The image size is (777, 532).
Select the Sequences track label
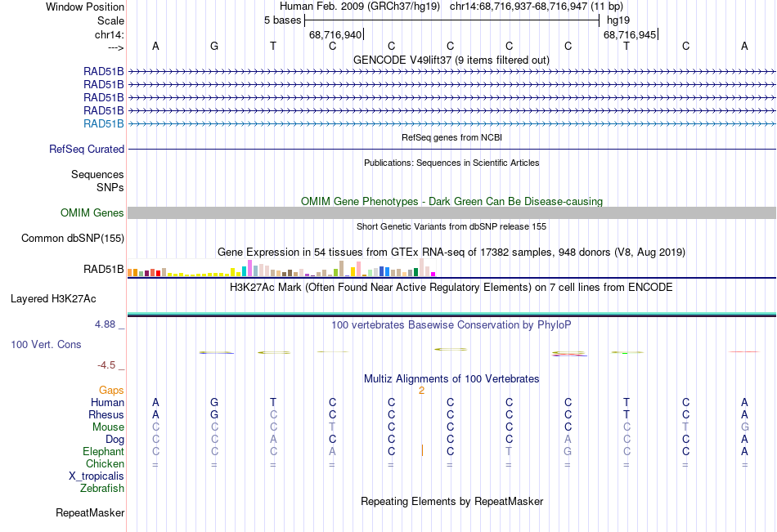point(97,174)
